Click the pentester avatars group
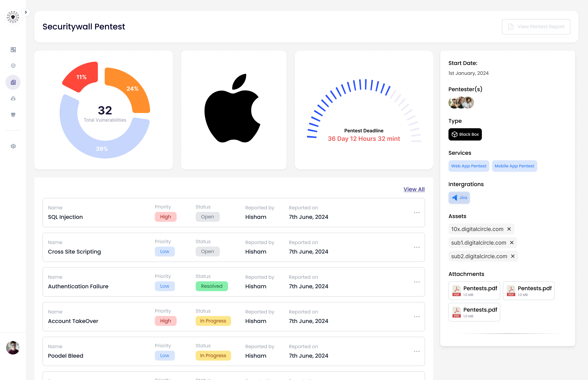The width and height of the screenshot is (588, 380). click(461, 103)
